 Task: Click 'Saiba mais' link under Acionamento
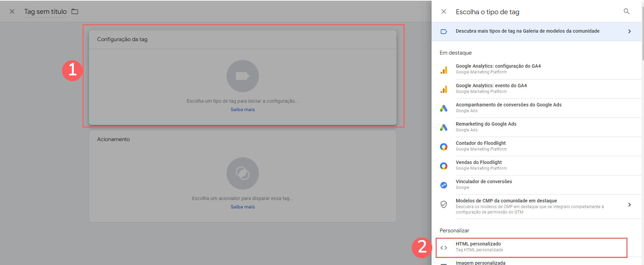242,207
